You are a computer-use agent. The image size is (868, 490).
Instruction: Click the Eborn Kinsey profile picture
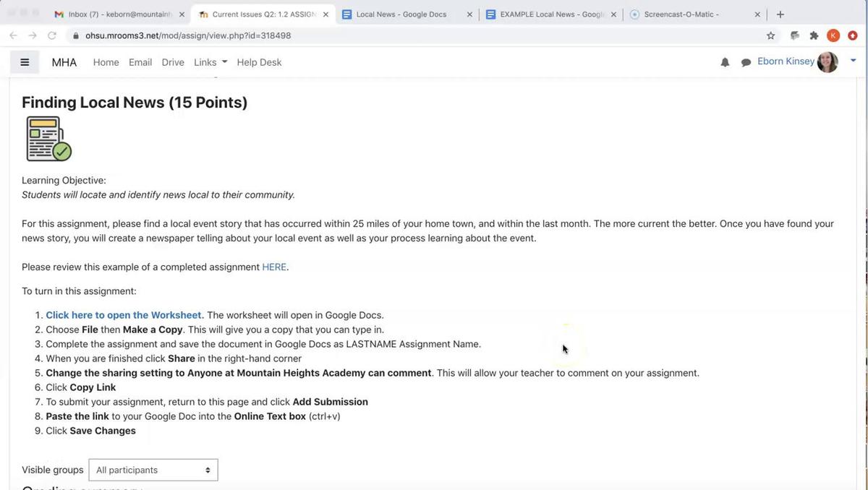827,62
